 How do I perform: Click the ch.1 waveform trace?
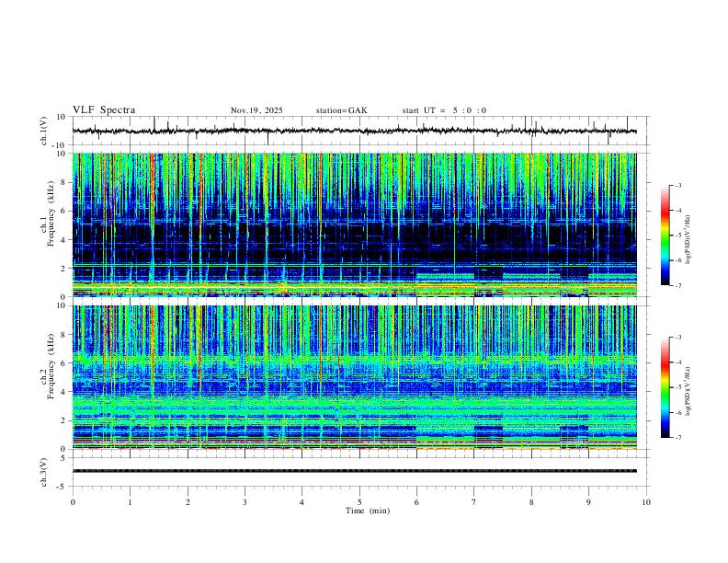354,131
